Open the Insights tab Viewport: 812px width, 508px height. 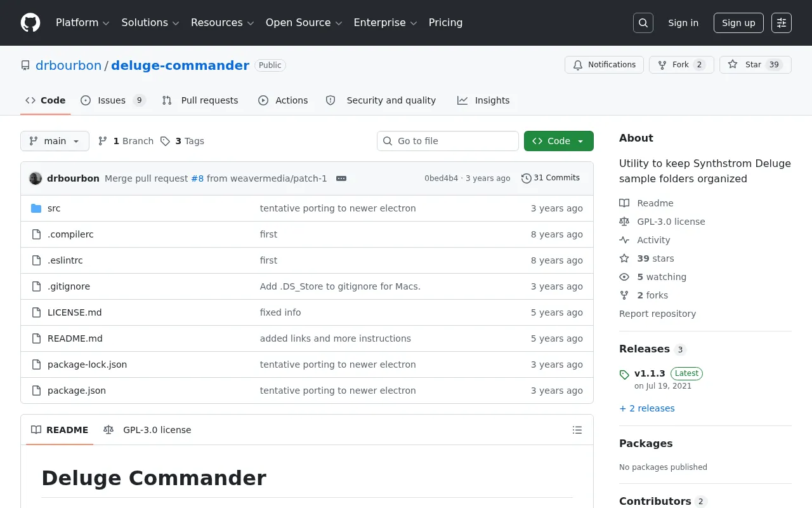click(483, 100)
